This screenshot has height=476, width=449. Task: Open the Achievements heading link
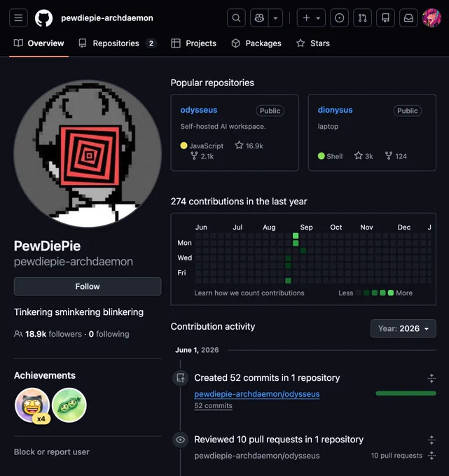45,375
